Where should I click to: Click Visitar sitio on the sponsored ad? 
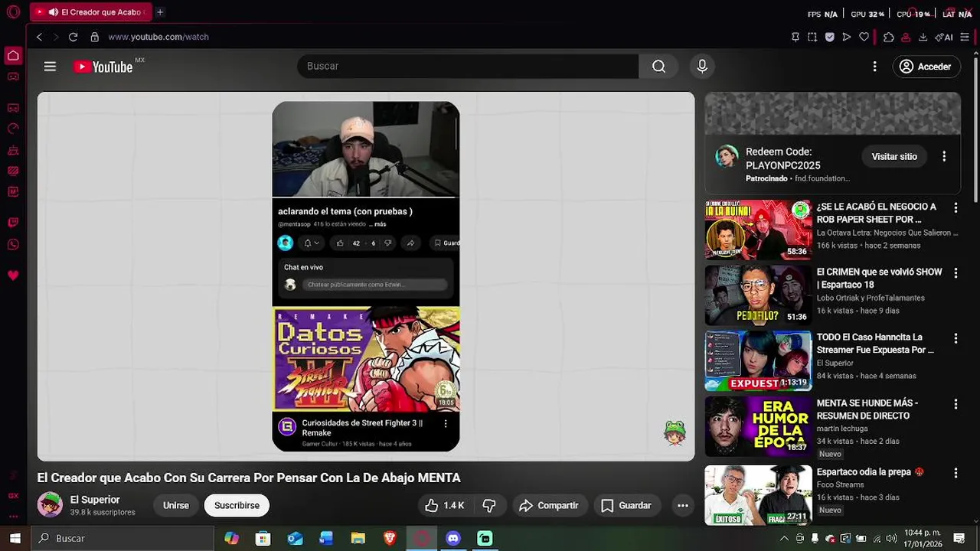click(894, 156)
